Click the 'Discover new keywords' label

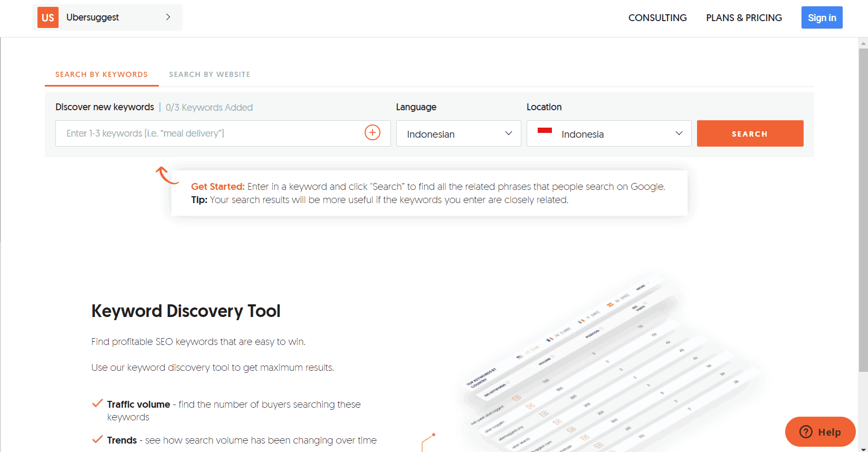pos(104,107)
